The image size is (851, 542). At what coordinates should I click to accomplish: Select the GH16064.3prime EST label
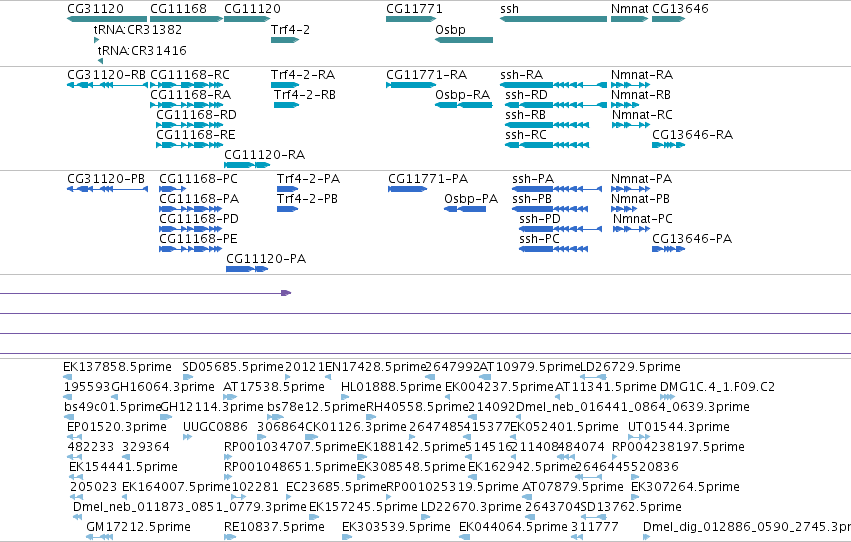click(x=163, y=387)
